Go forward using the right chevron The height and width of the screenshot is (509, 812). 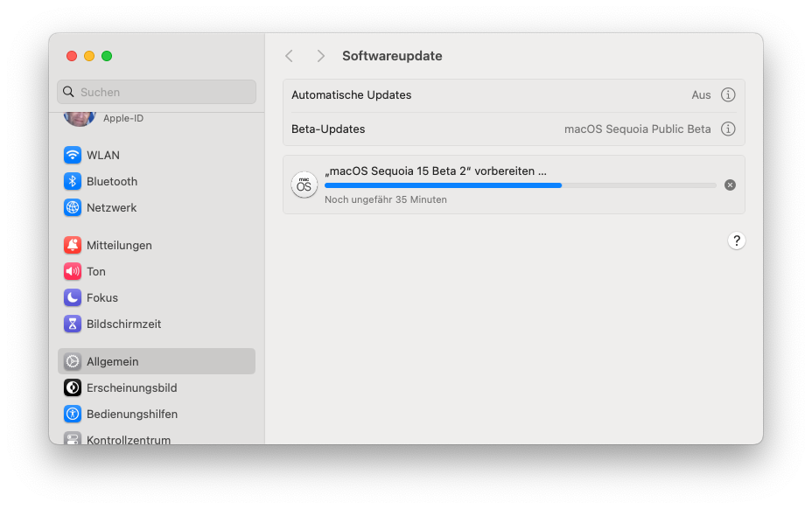click(x=321, y=56)
